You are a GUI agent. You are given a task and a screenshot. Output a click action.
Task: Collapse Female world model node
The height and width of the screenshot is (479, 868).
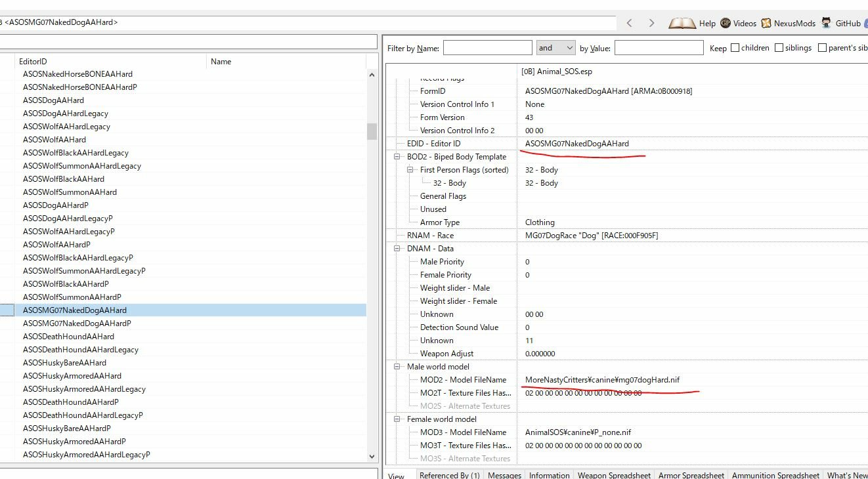click(397, 419)
